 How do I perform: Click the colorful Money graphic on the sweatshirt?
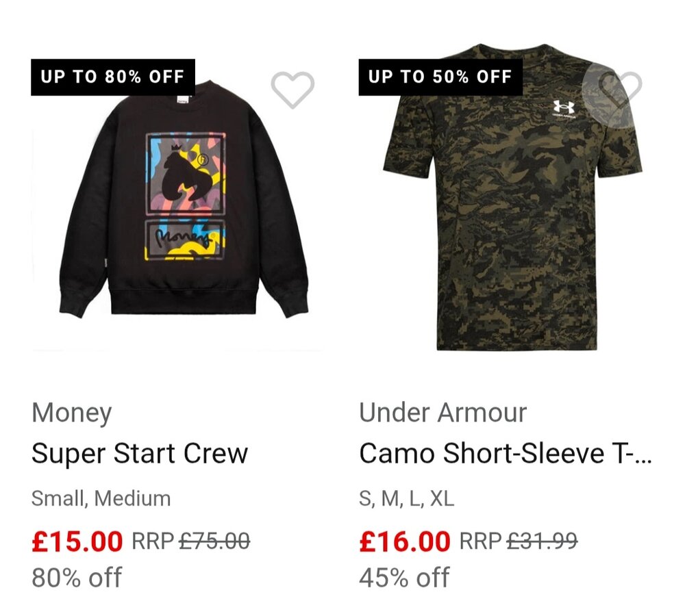pyautogui.click(x=185, y=198)
